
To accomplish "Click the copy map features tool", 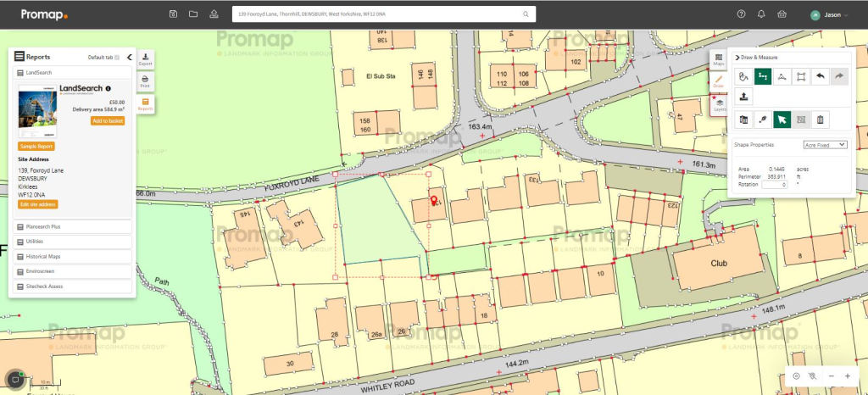I will (x=743, y=119).
